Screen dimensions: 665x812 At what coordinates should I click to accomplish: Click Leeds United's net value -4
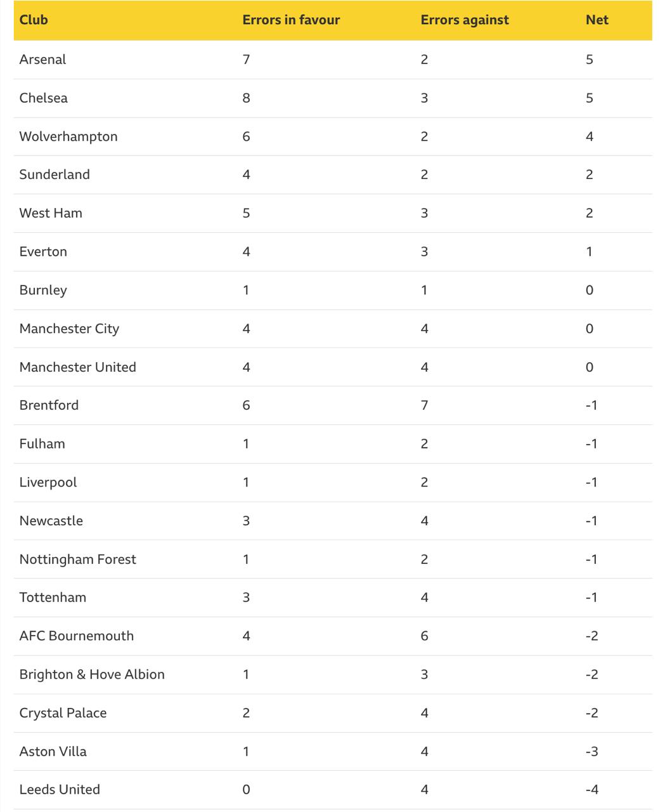[x=592, y=790]
